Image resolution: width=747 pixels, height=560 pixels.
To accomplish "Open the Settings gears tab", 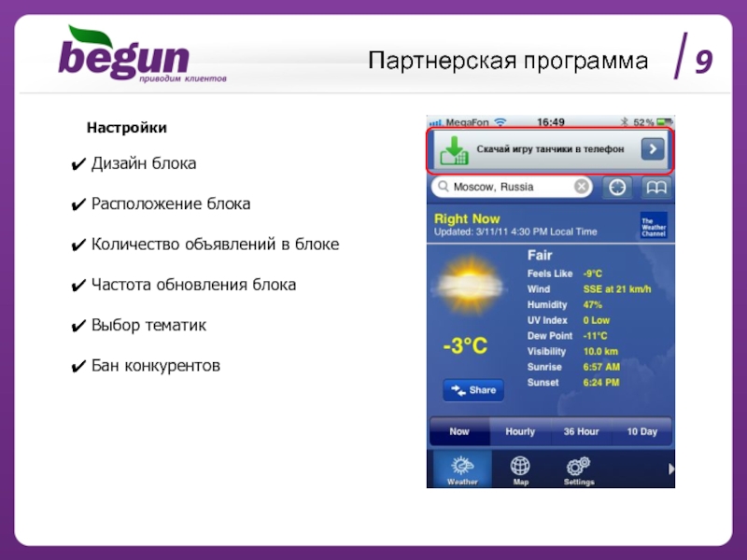I will [579, 470].
